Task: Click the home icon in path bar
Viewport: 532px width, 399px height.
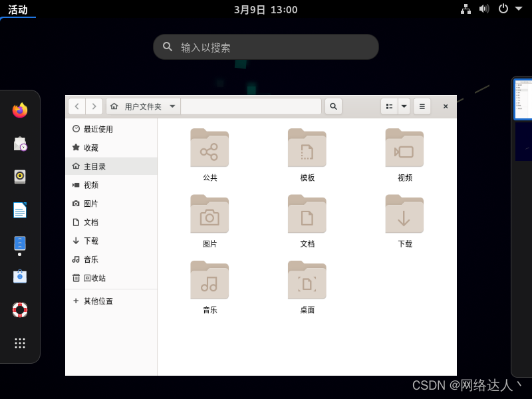Action: [x=114, y=106]
